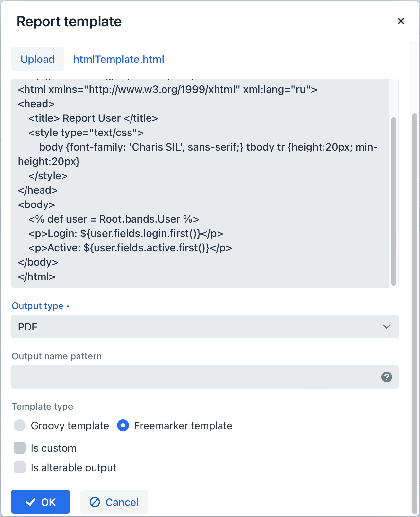Viewport: 420px width, 517px height.
Task: Click the checkmark icon on the OK button
Action: pyautogui.click(x=31, y=502)
